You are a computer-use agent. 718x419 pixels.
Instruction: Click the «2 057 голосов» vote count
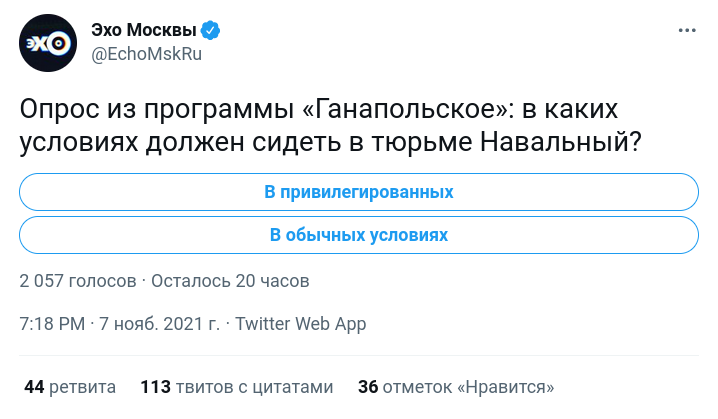pyautogui.click(x=77, y=281)
